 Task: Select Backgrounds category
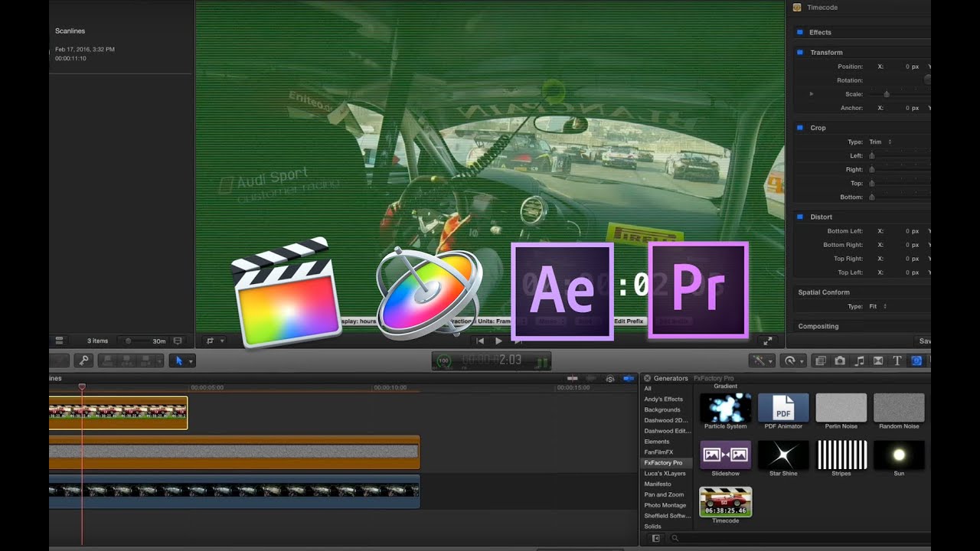[x=661, y=409]
